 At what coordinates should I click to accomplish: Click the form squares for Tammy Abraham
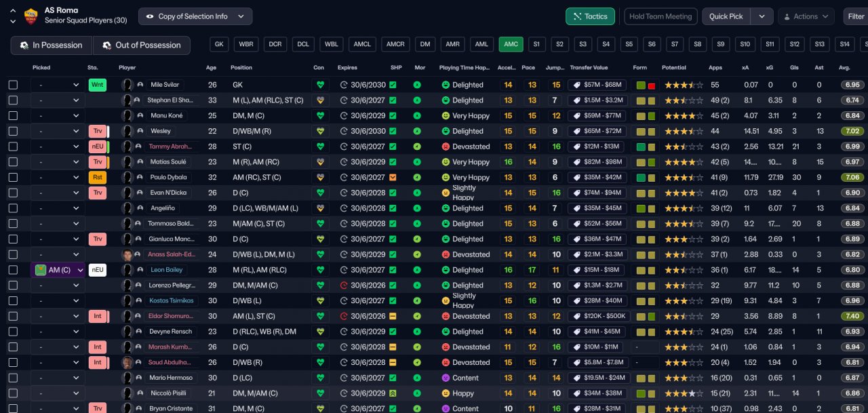[x=647, y=147]
